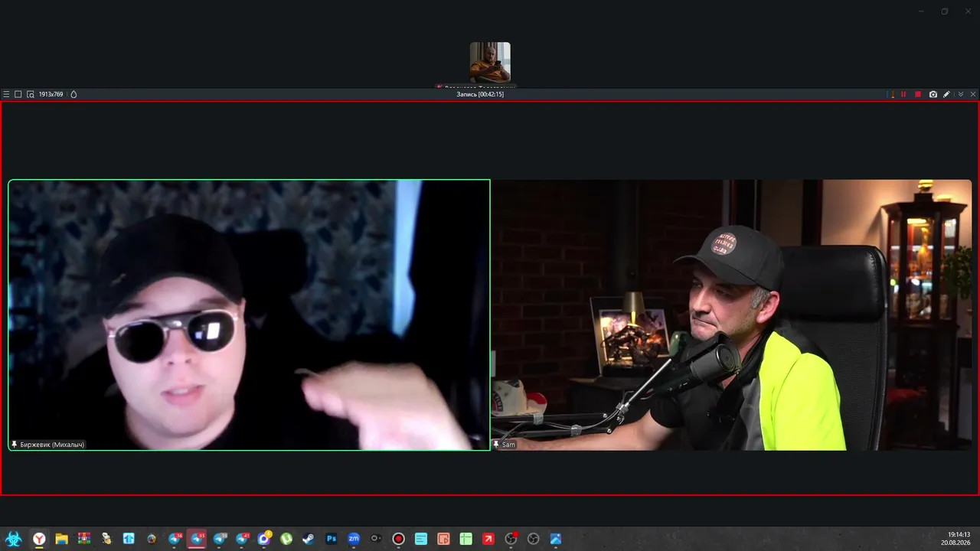The image size is (980, 551).
Task: Open the taskbar clock and date
Action: (956, 539)
